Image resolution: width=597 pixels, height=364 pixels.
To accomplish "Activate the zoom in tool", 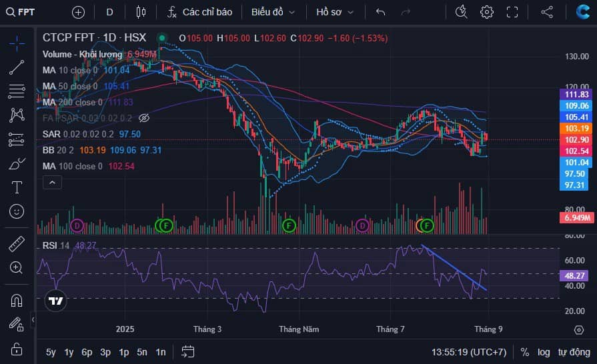I will coord(17,268).
